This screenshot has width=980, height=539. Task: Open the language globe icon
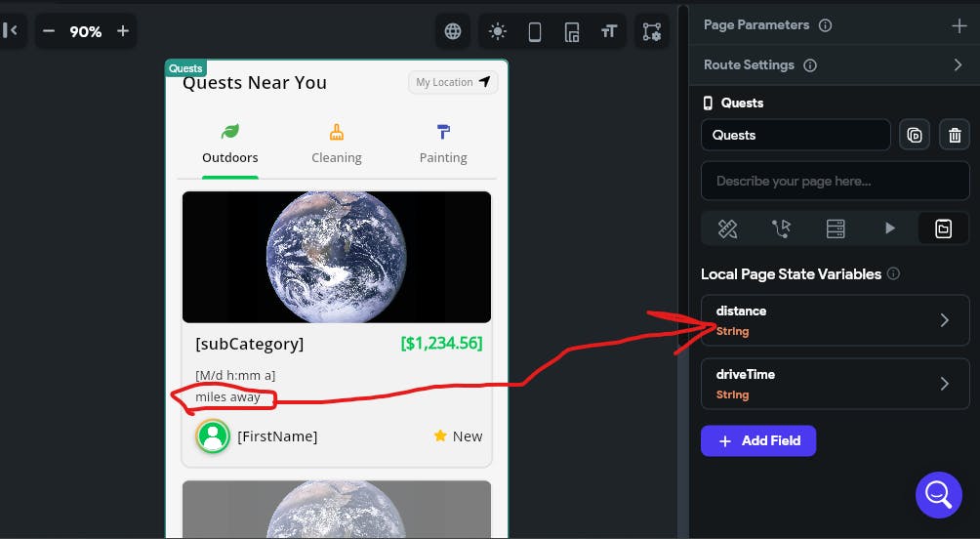pyautogui.click(x=453, y=31)
